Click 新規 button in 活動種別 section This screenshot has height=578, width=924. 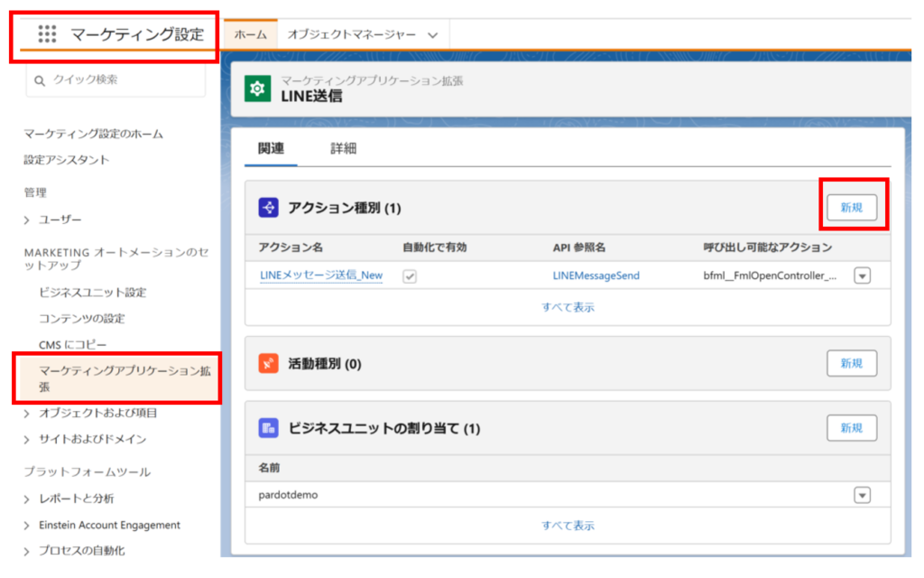pyautogui.click(x=852, y=363)
